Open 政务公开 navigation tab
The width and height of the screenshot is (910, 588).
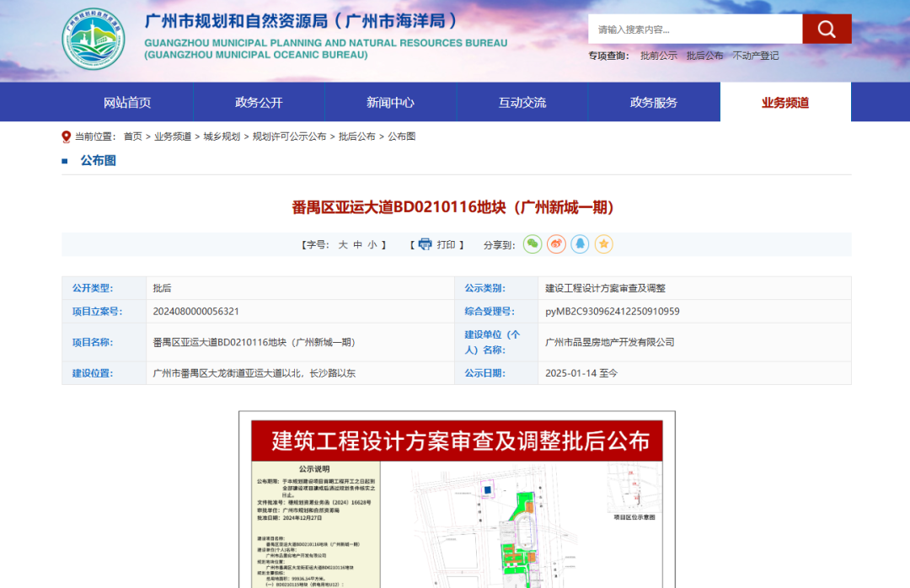coord(259,102)
